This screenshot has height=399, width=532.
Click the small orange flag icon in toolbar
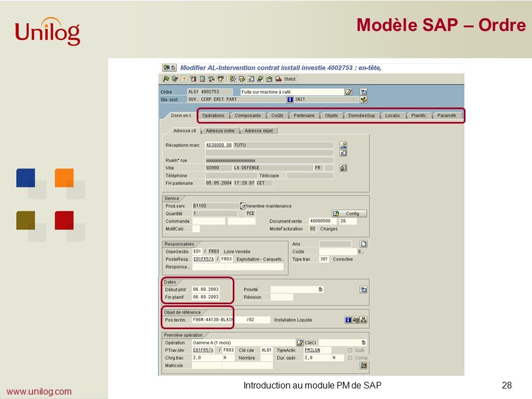click(x=184, y=79)
